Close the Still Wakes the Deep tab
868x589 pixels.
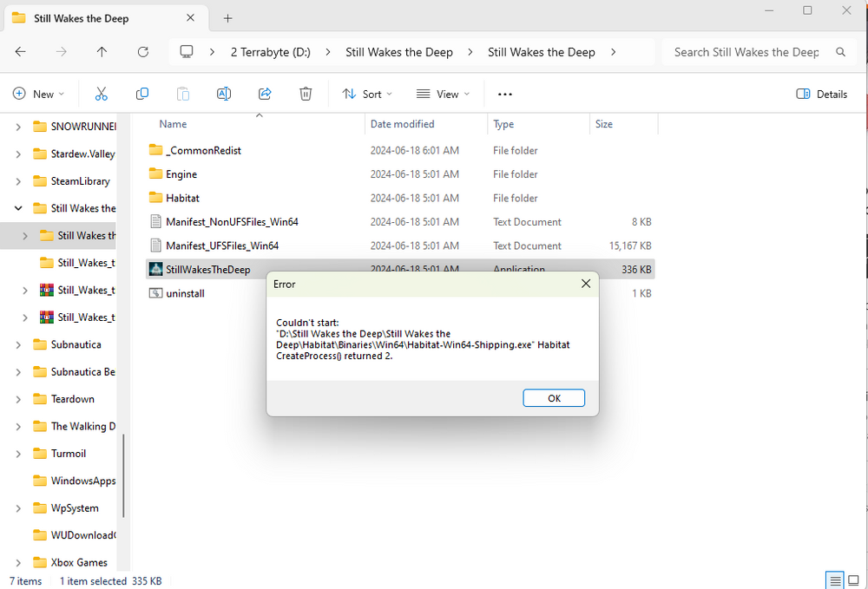point(190,18)
